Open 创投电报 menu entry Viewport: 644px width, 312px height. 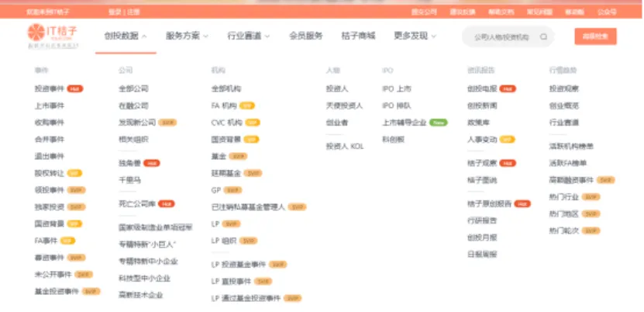[482, 88]
